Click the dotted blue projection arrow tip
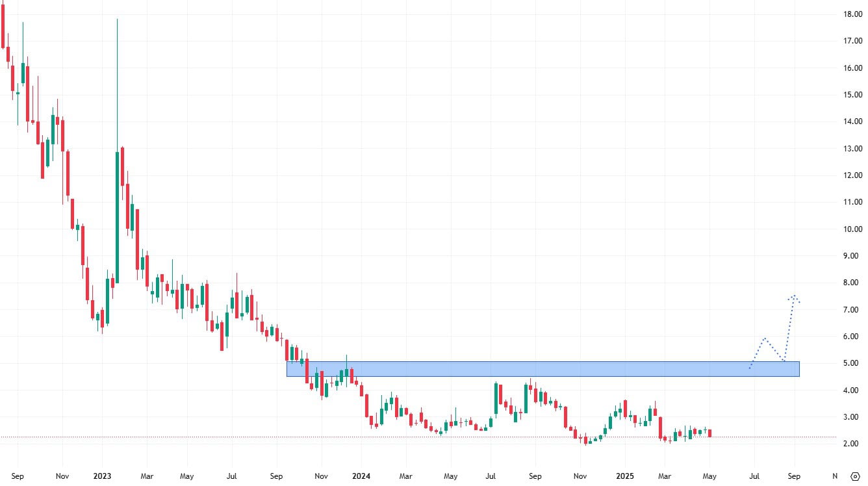 (x=794, y=296)
